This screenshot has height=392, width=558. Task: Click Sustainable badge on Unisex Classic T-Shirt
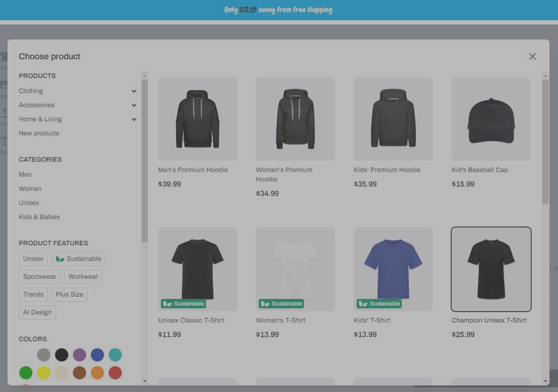(183, 304)
